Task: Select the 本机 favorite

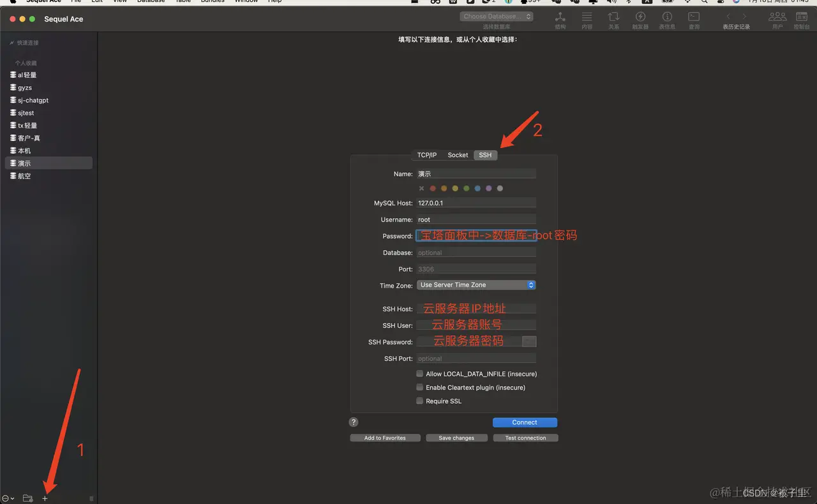Action: 49,151
